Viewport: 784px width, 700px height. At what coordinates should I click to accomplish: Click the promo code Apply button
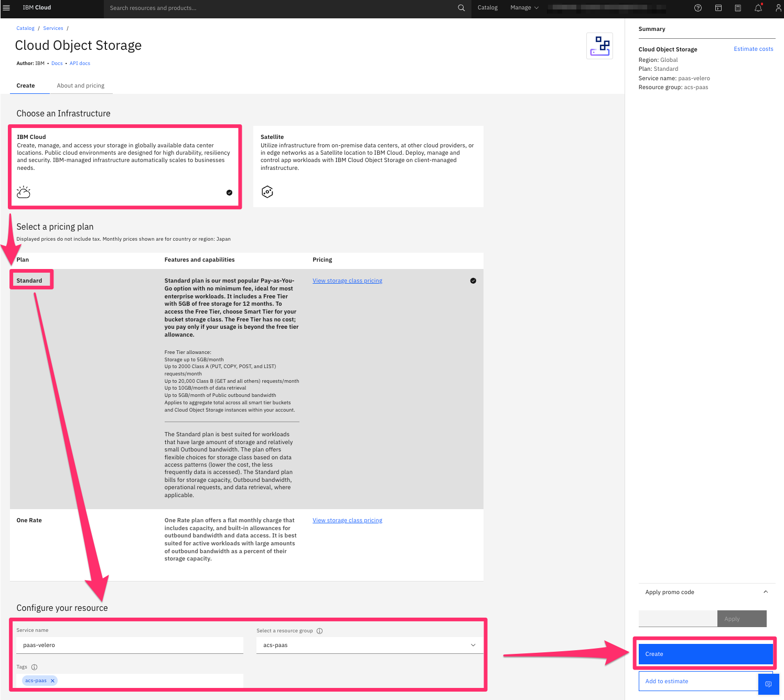click(x=742, y=619)
